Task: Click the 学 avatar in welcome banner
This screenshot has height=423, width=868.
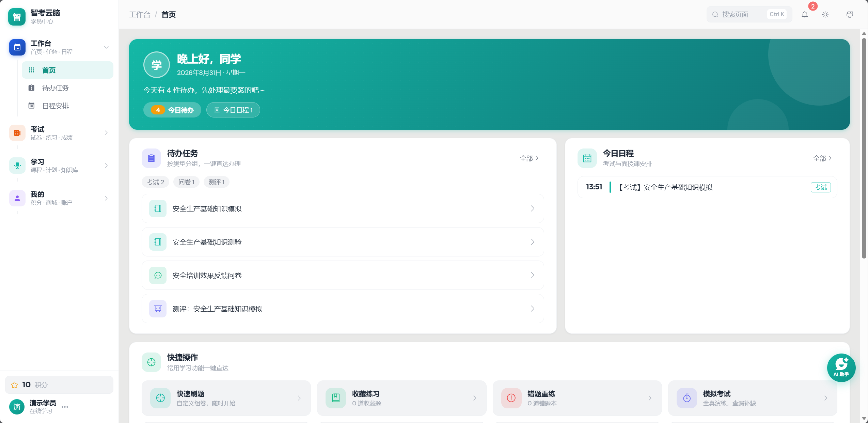Action: pyautogui.click(x=156, y=65)
